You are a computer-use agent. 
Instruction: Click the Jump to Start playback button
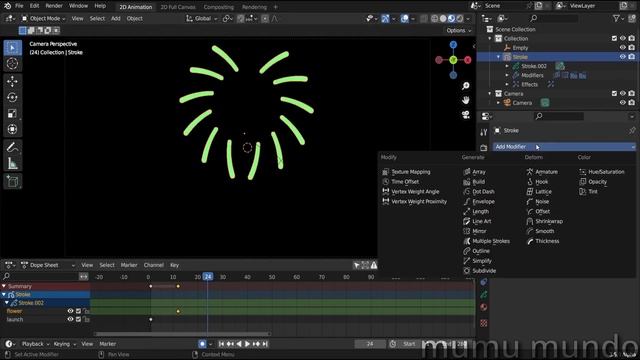[x=221, y=344]
